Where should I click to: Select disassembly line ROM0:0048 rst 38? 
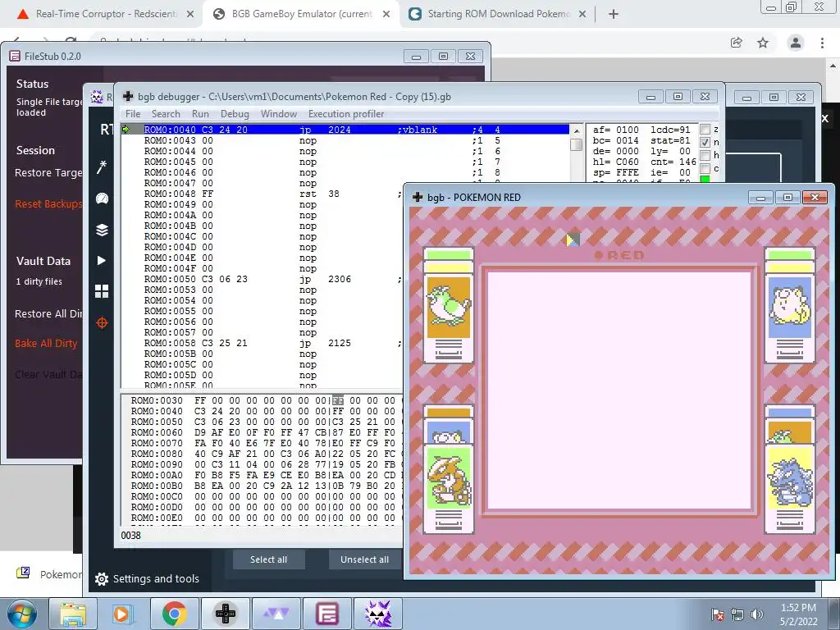tap(262, 194)
